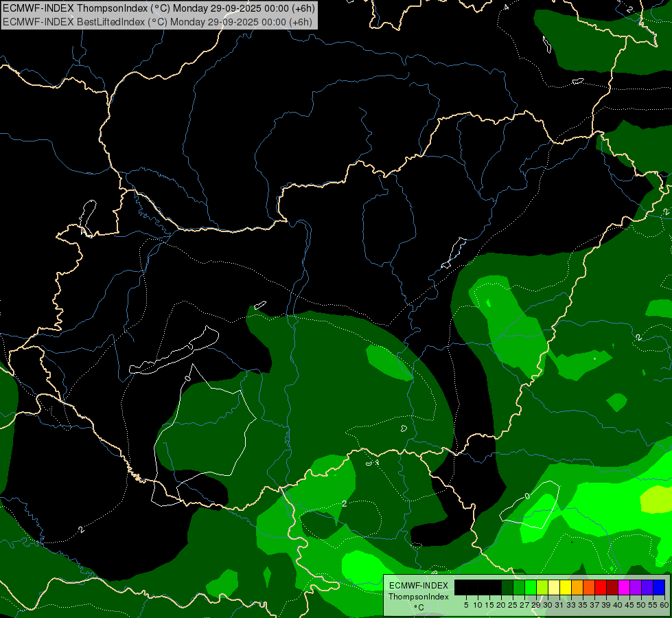Click the BestLiftedIndex header line at top
Screen dimensions: 672x618
pos(157,21)
